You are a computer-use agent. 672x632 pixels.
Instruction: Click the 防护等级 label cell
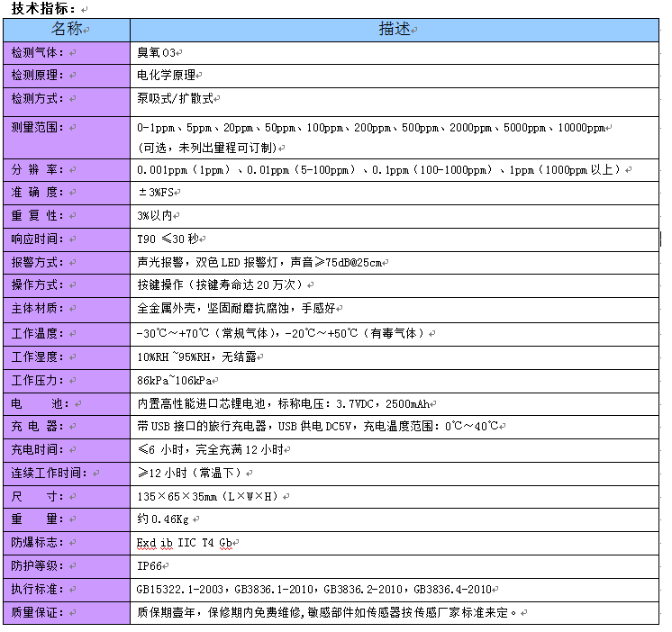tap(67, 566)
